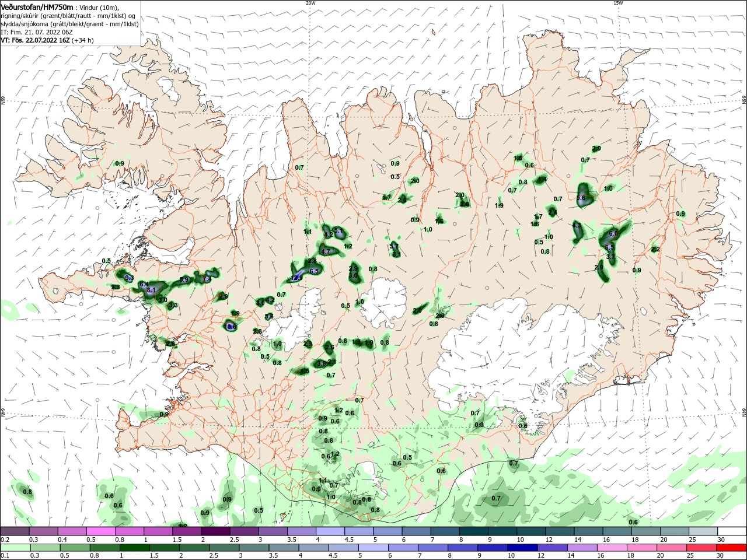The width and height of the screenshot is (747, 560).
Task: Select the initial time 'IT: Fim. 21. 07. 2022 06Z'
Action: [x=36, y=32]
